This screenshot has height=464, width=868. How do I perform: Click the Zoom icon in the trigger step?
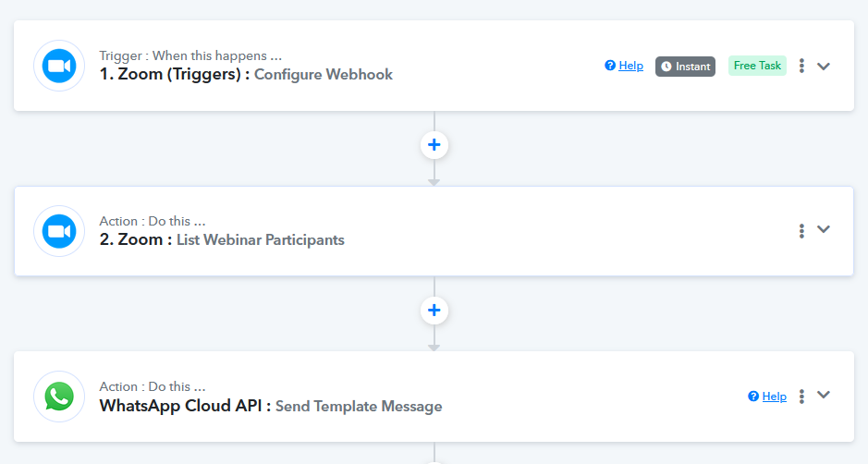59,66
